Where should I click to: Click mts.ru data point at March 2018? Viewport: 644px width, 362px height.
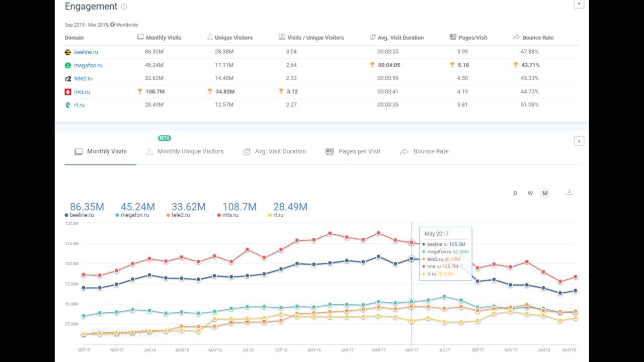(576, 277)
